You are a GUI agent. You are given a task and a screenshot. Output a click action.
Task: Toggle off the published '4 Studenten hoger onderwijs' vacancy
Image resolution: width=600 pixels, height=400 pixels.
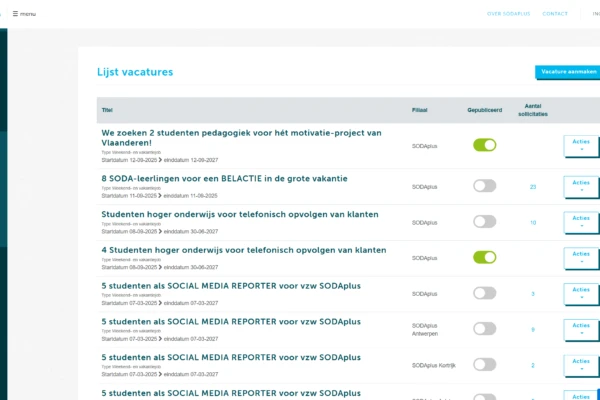pyautogui.click(x=484, y=257)
